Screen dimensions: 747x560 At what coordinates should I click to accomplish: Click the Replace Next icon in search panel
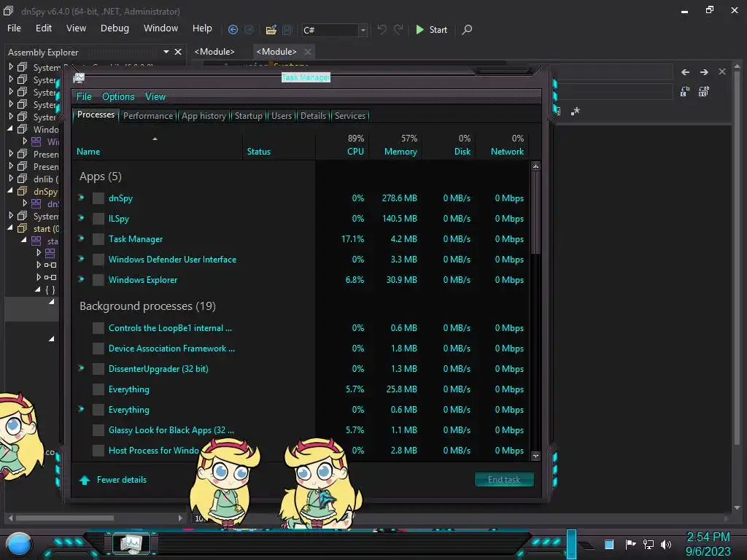(x=685, y=91)
